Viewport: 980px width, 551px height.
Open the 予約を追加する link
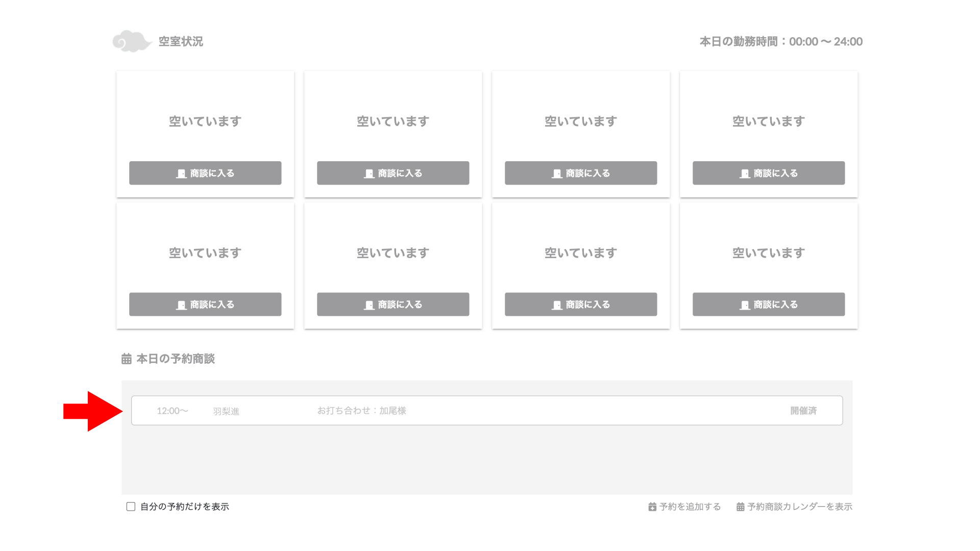click(x=684, y=507)
